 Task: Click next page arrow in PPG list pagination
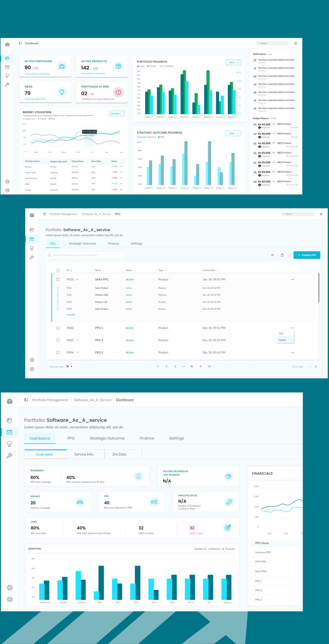[316, 367]
